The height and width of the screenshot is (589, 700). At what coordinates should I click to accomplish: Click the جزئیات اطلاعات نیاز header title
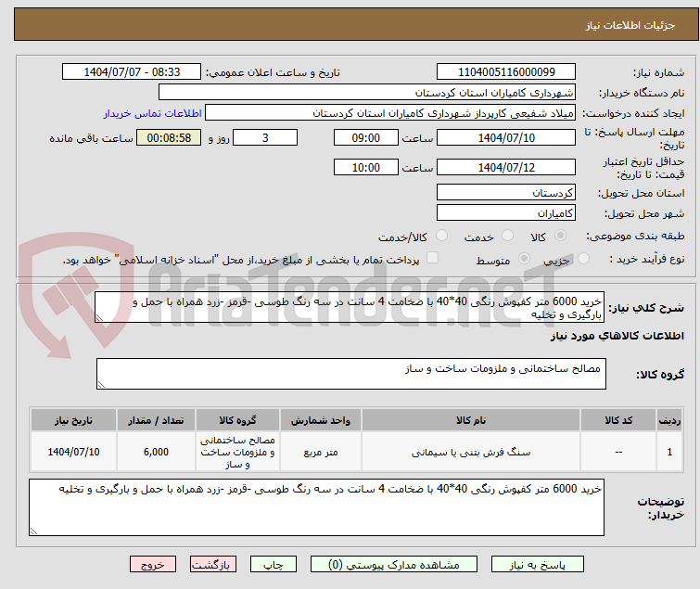coord(630,25)
